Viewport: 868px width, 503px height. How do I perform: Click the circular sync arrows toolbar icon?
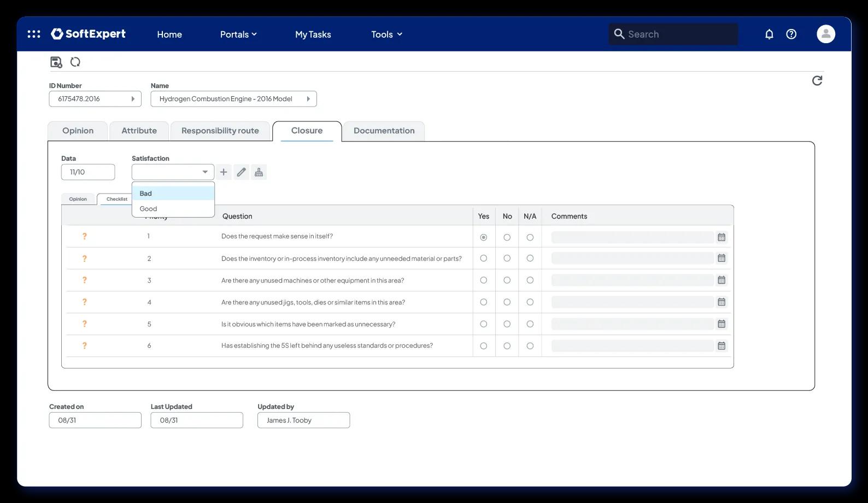click(75, 62)
